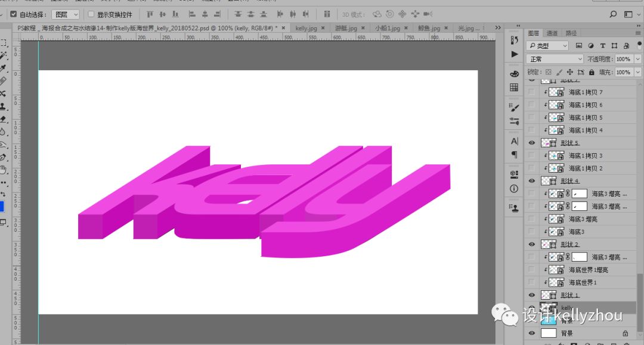
Task: Filter layers by smart object icon
Action: (626, 45)
